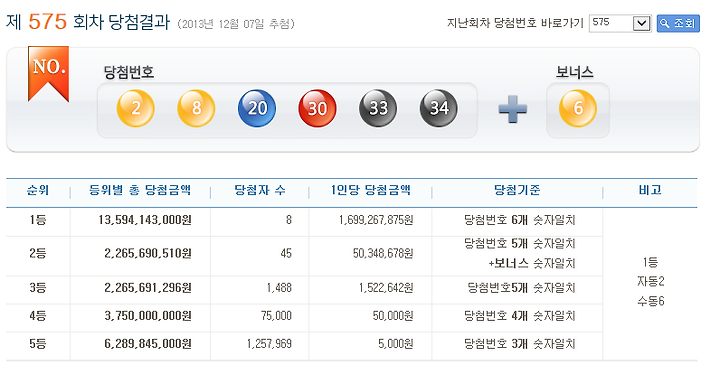Click total prize 6,289,845,000원
This screenshot has height=365, width=720.
click(148, 344)
